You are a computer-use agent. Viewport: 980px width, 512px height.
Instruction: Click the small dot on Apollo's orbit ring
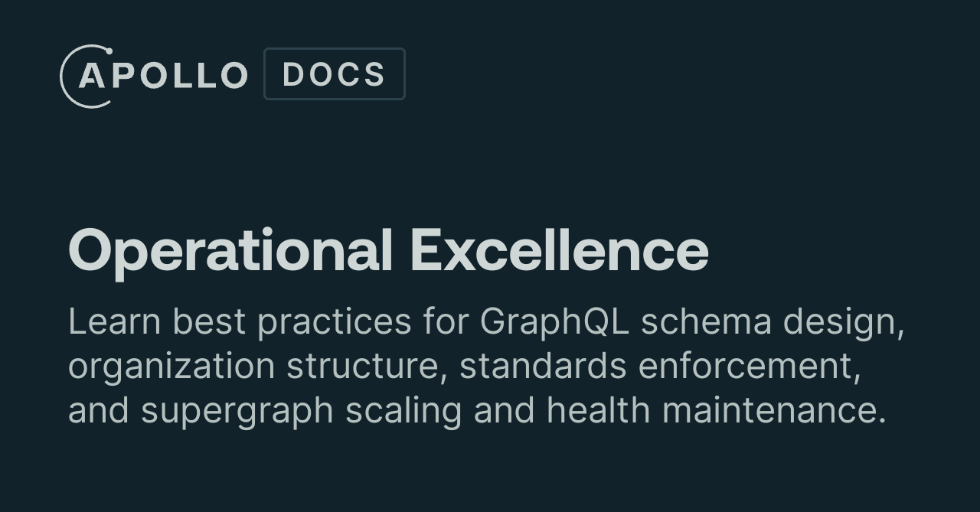109,51
